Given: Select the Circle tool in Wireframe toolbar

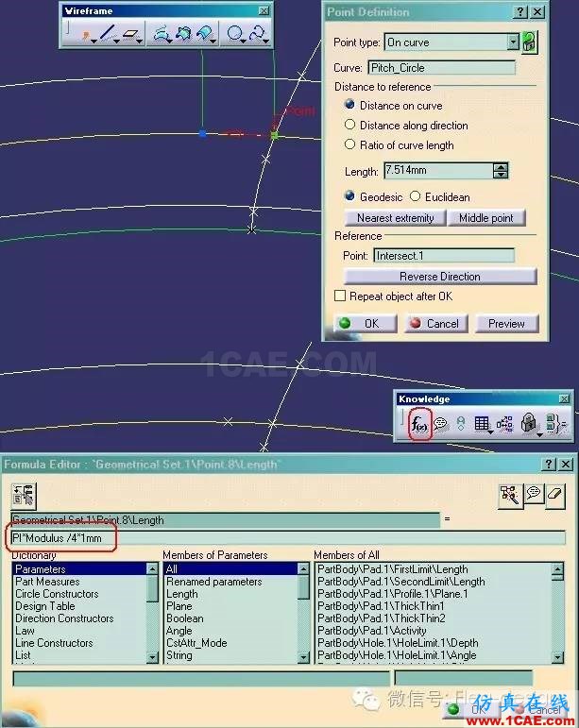Looking at the screenshot, I should [234, 34].
